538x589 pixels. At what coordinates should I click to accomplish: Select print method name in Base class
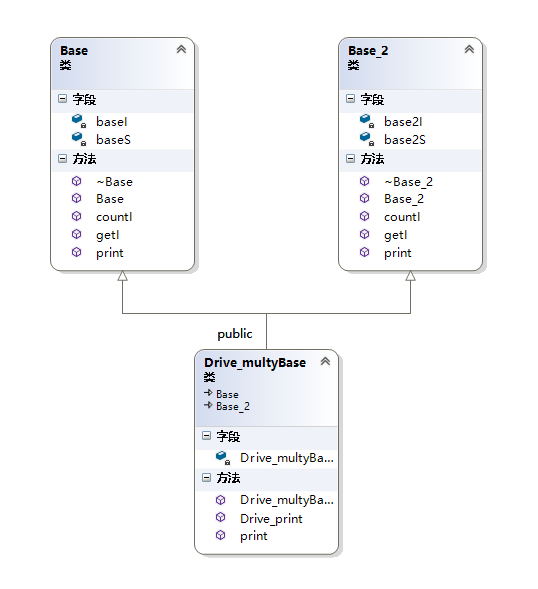(110, 253)
